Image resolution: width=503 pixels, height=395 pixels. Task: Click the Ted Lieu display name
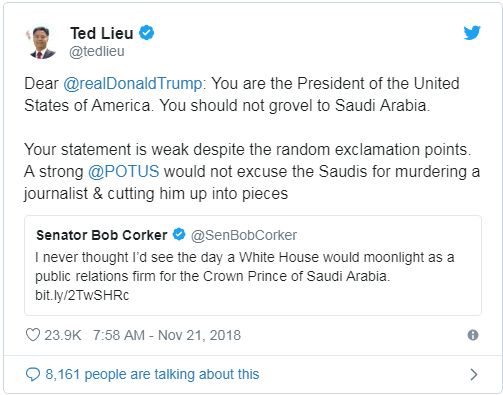pos(102,33)
